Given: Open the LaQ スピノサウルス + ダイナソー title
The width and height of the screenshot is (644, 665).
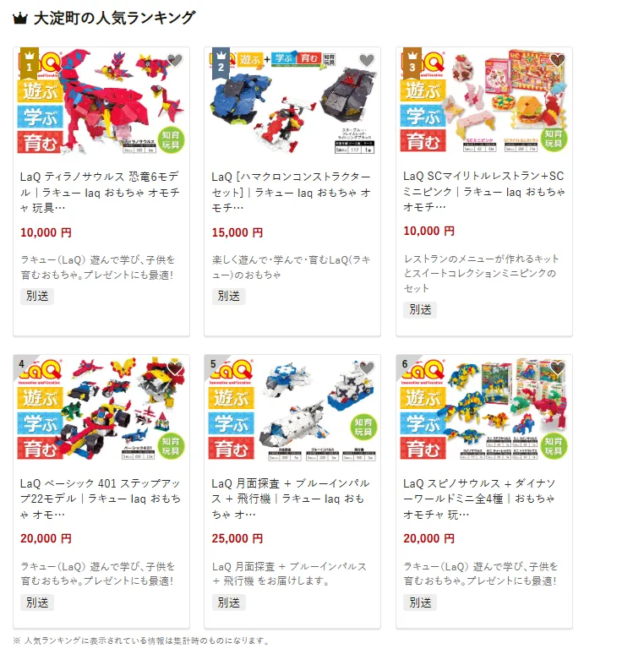Looking at the screenshot, I should click(x=479, y=499).
